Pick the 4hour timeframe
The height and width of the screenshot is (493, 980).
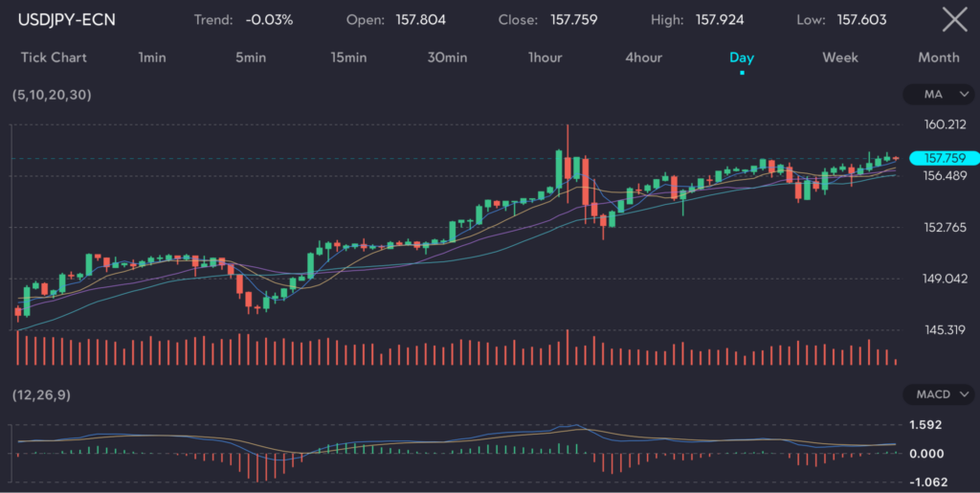(643, 57)
